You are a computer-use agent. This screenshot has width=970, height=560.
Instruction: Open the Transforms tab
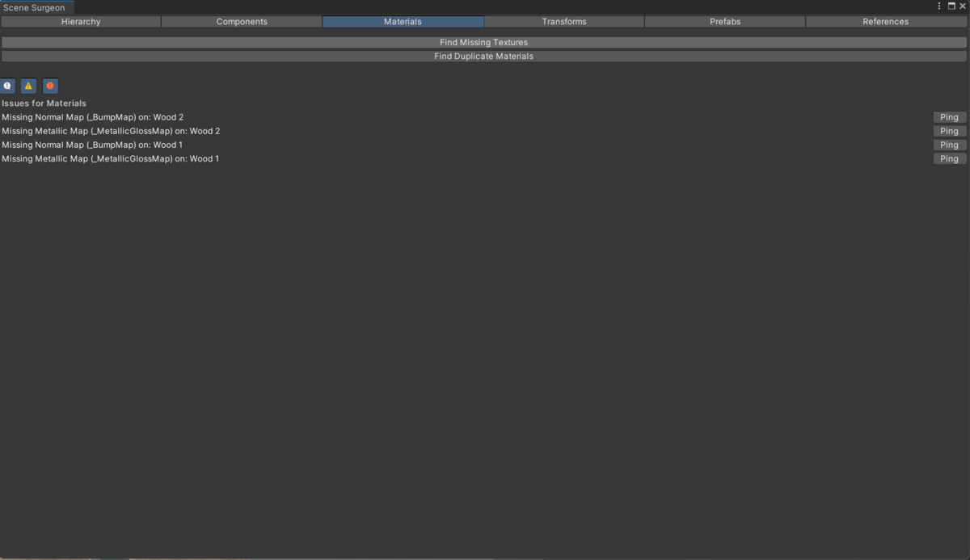pyautogui.click(x=564, y=22)
